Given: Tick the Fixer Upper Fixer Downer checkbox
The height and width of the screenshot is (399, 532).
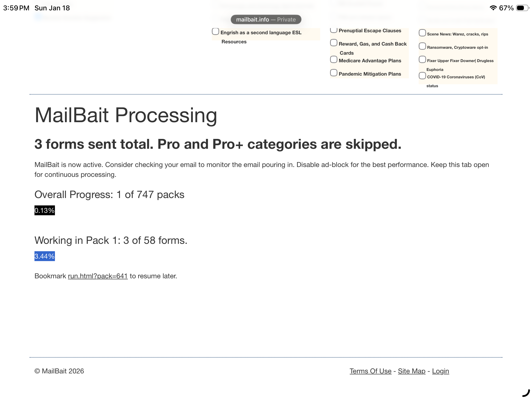Looking at the screenshot, I should coord(422,60).
